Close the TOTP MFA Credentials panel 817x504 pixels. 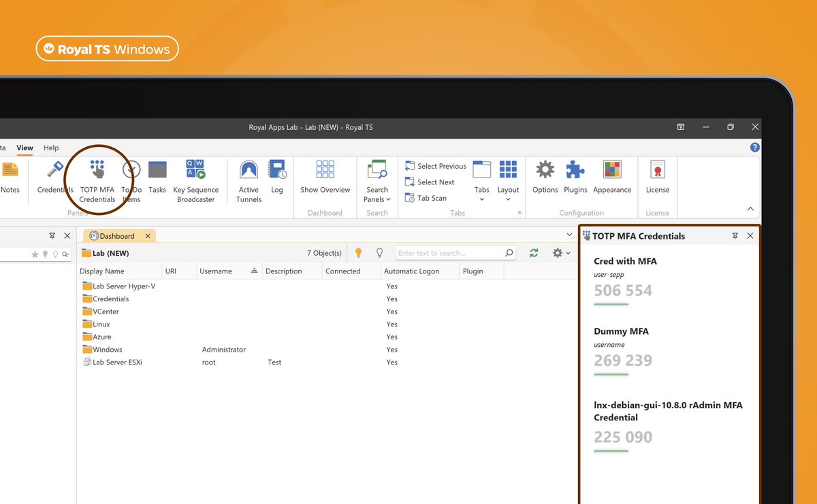tap(750, 235)
